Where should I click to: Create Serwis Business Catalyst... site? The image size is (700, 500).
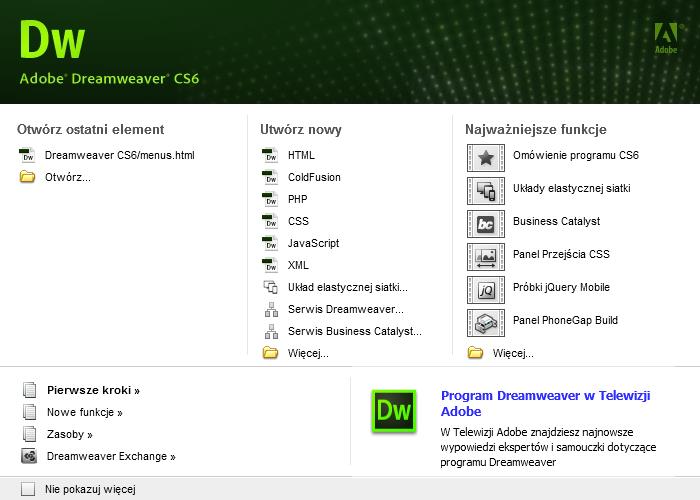tap(355, 331)
